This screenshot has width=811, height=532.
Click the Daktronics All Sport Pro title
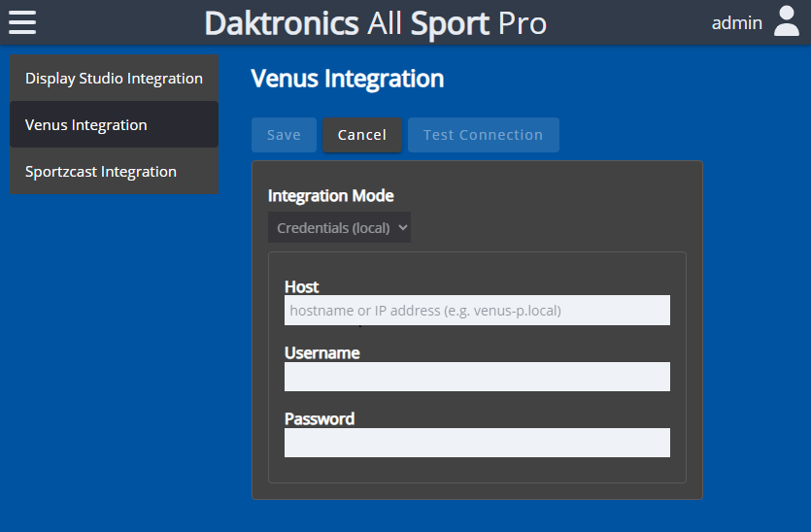click(x=376, y=23)
